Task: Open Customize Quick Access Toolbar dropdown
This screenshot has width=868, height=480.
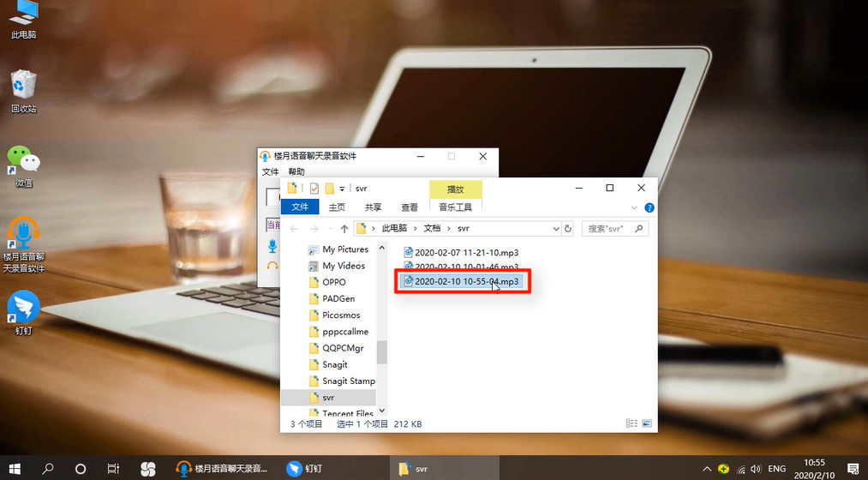Action: coord(342,189)
